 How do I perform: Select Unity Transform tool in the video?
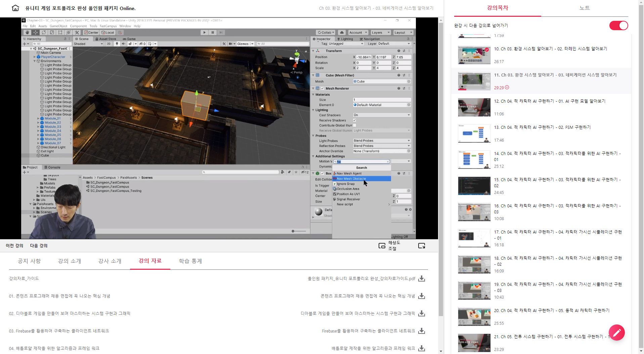tap(69, 33)
